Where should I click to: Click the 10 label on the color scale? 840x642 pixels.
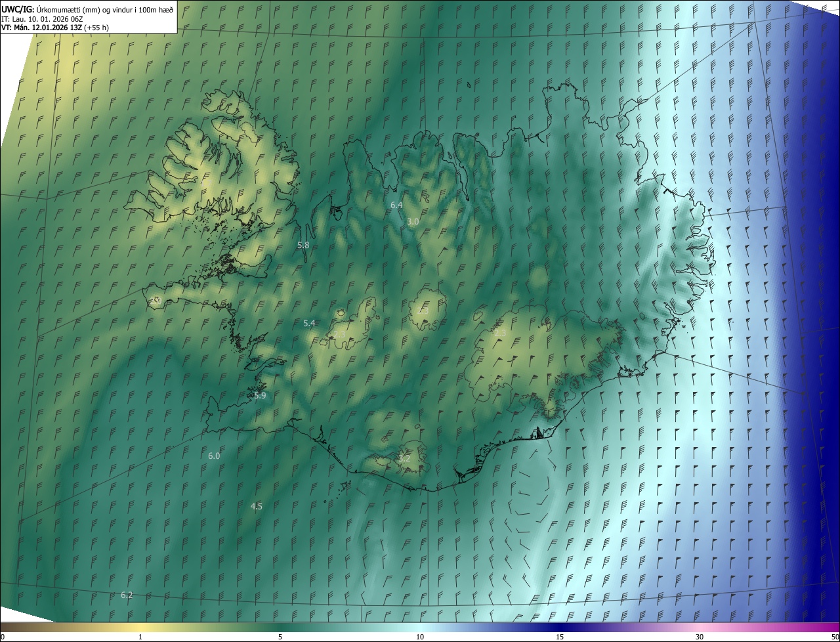pyautogui.click(x=420, y=637)
